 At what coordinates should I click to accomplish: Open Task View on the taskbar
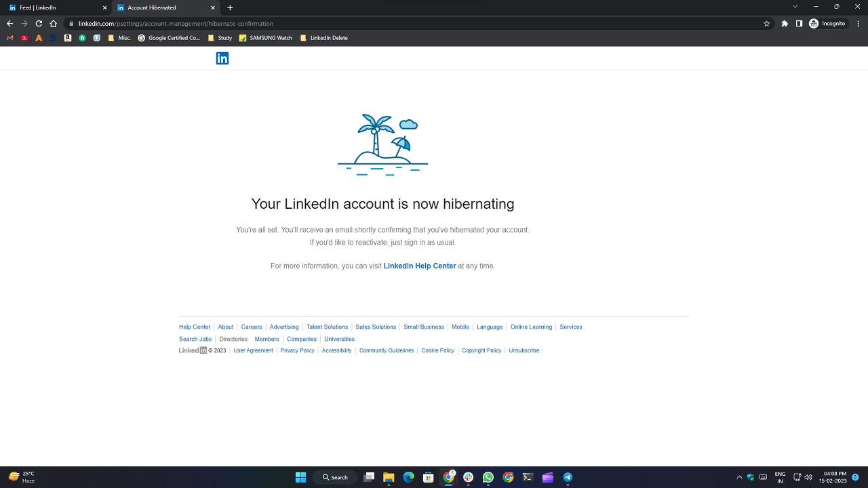click(369, 477)
